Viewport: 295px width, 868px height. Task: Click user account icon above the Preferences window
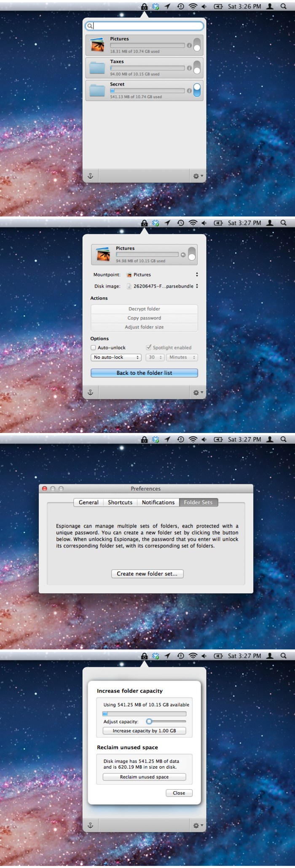click(x=270, y=439)
